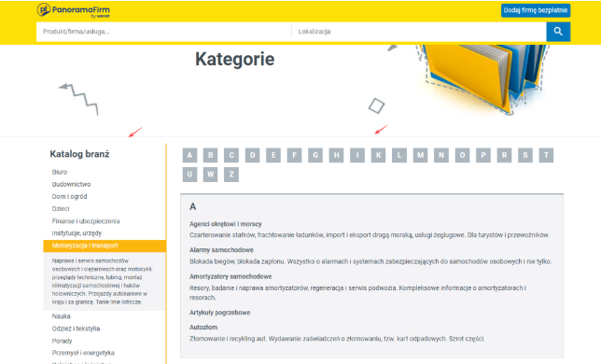Image resolution: width=601 pixels, height=364 pixels.
Task: Open Przemysł i energetyka category
Action: pos(83,353)
